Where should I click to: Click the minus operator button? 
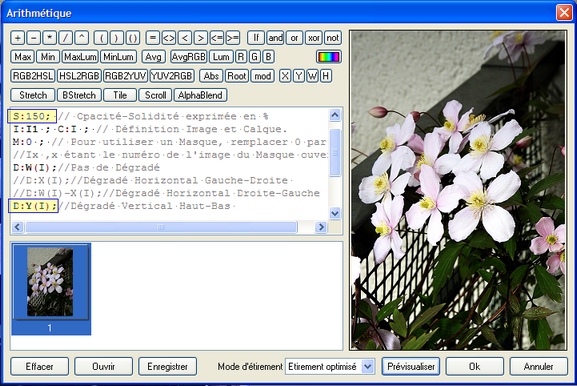[x=33, y=38]
